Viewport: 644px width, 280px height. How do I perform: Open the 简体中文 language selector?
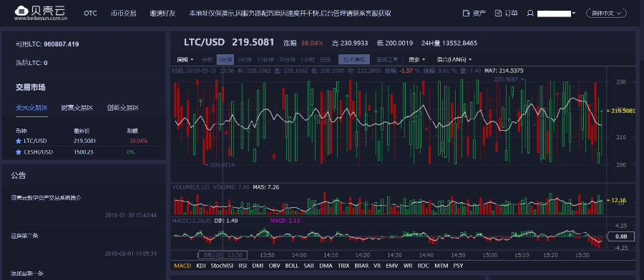[606, 13]
